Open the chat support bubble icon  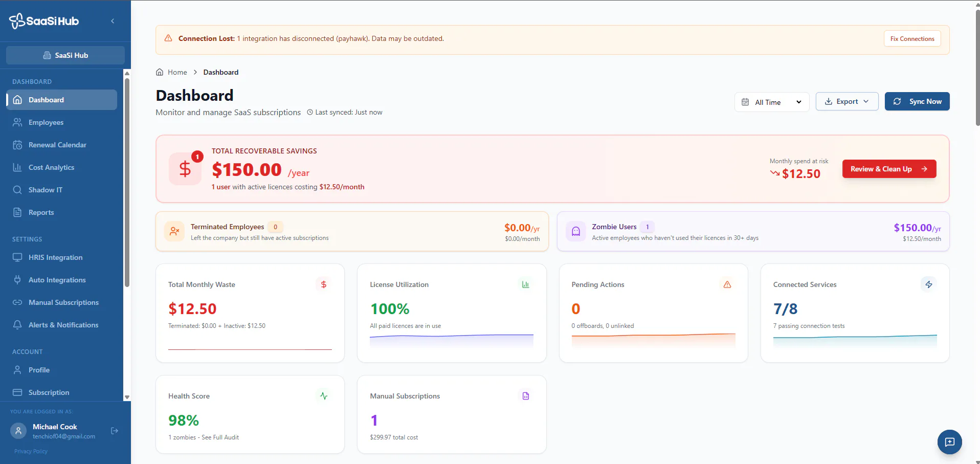click(x=949, y=442)
